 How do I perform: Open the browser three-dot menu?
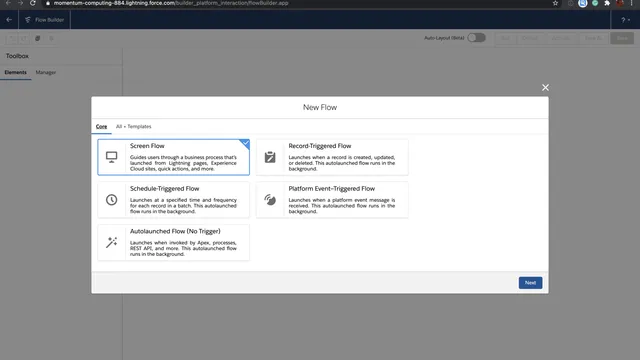(x=631, y=3)
